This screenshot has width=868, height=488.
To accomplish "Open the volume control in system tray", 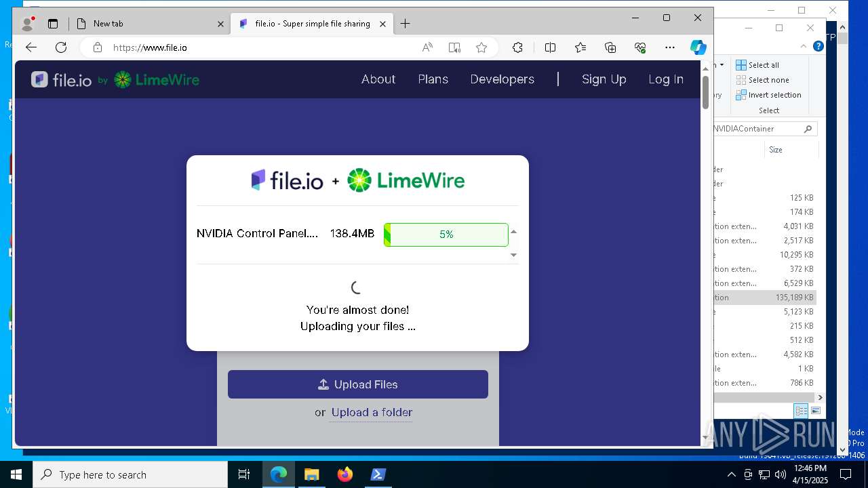I will (781, 474).
